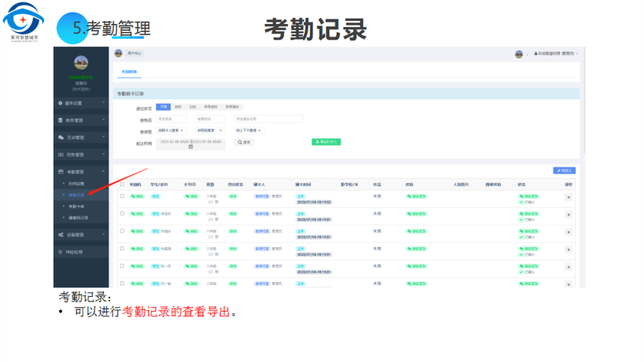Click the 老师姓名 input field
This screenshot has height=362, width=644.
[210, 119]
